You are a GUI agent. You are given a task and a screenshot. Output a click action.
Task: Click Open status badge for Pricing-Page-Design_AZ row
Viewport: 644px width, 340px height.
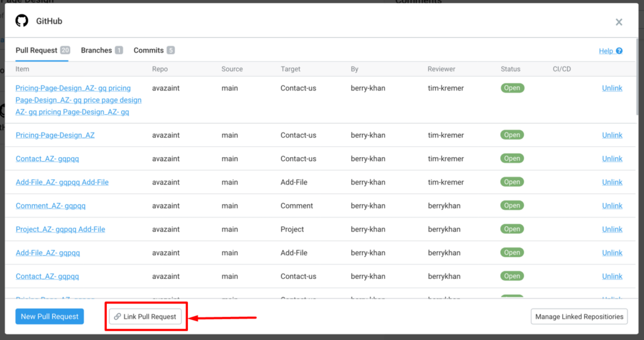(512, 134)
